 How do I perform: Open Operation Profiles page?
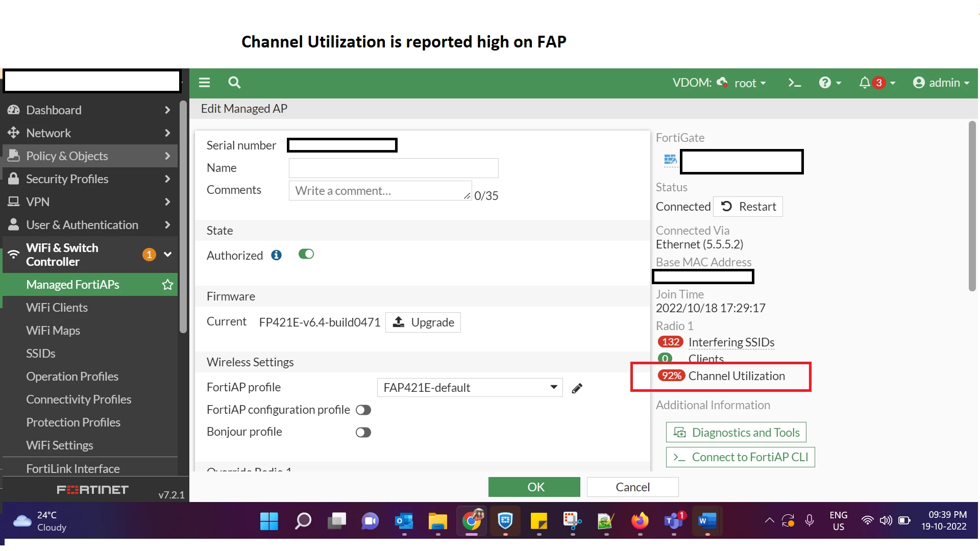[72, 377]
